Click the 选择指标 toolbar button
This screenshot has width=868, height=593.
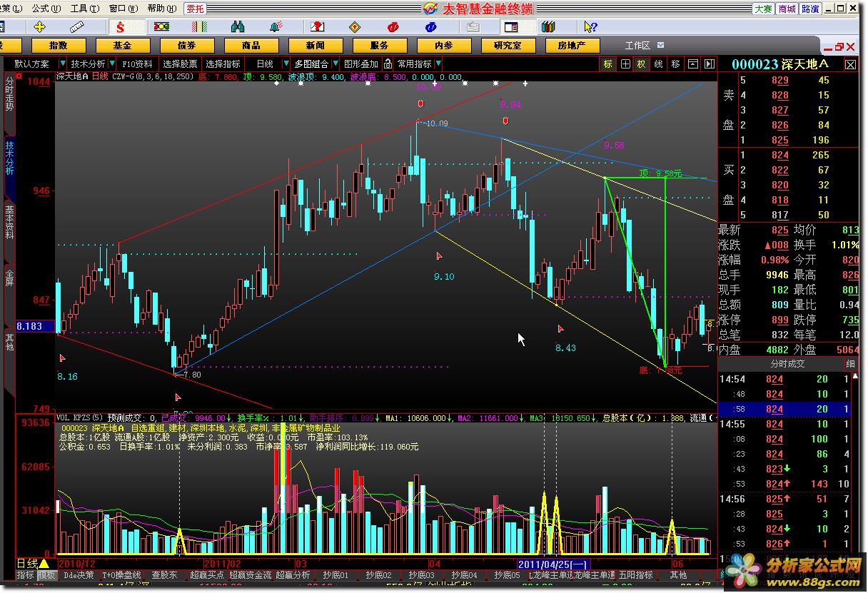pyautogui.click(x=223, y=64)
